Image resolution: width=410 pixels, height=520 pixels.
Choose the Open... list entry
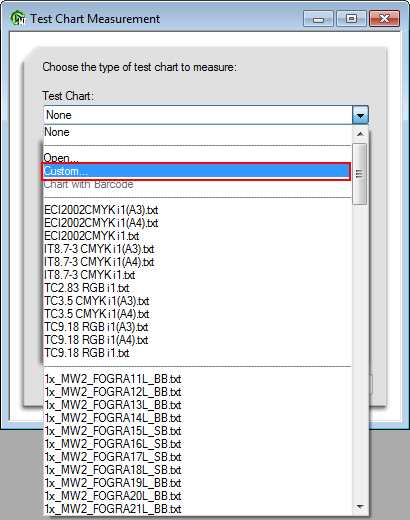(197, 157)
